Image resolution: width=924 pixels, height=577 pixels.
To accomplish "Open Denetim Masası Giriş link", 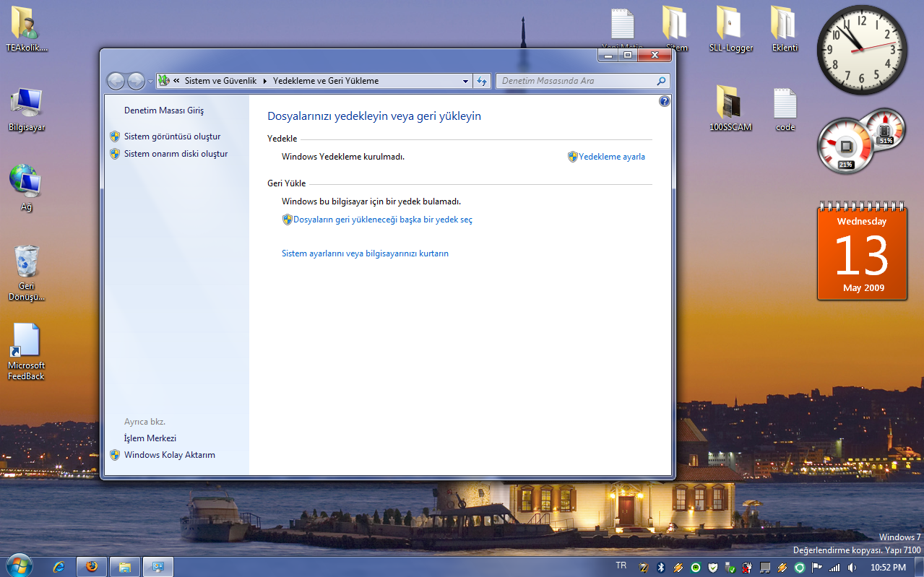I will [164, 110].
